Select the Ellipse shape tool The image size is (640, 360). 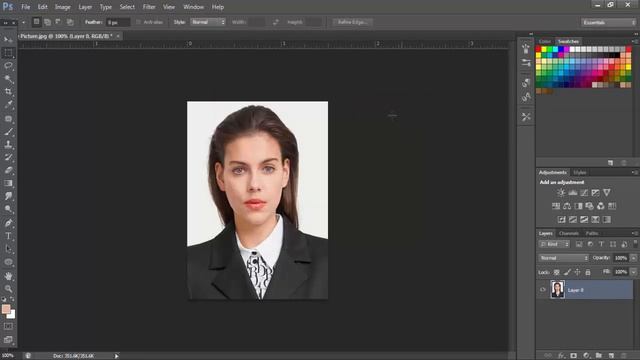pos(8,262)
